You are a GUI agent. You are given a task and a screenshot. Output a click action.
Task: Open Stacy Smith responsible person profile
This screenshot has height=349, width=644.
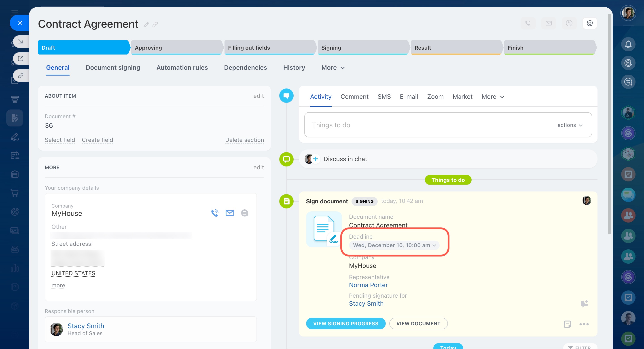(x=86, y=326)
